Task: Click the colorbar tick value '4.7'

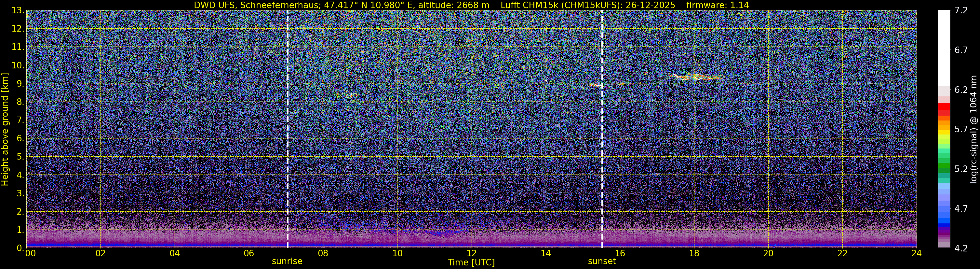Action: click(961, 209)
